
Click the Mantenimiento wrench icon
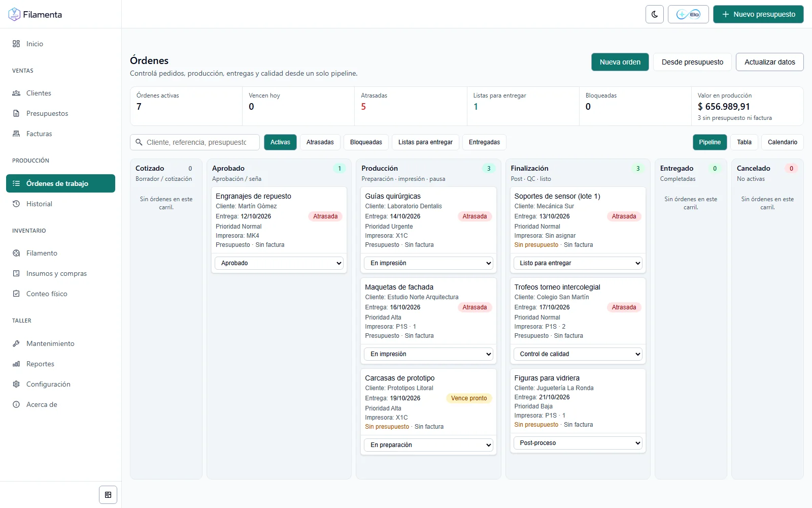tap(16, 343)
